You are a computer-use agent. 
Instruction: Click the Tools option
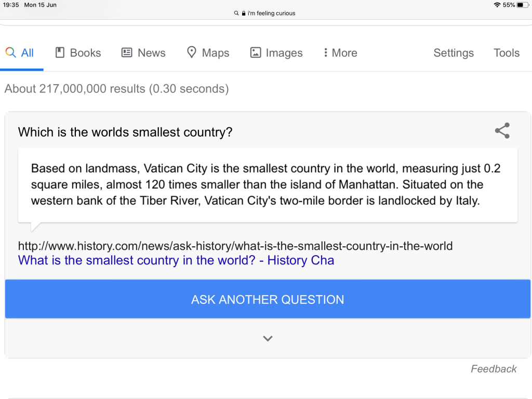(x=506, y=52)
